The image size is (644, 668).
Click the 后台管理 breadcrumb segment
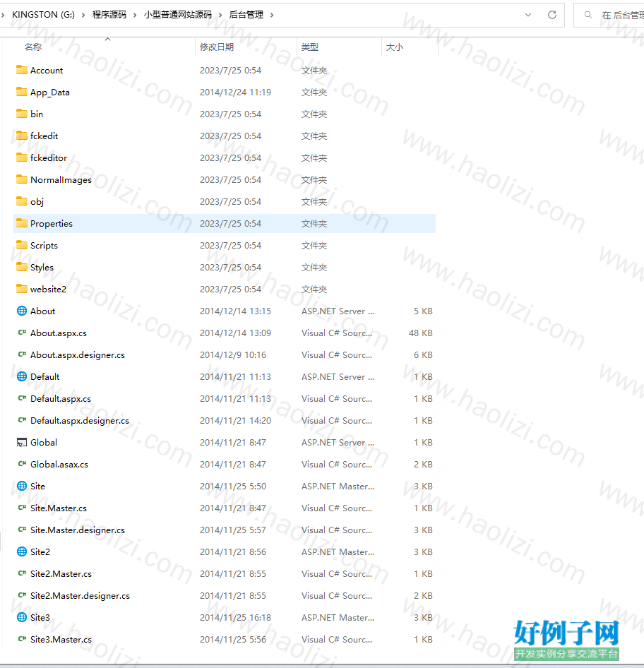[246, 15]
